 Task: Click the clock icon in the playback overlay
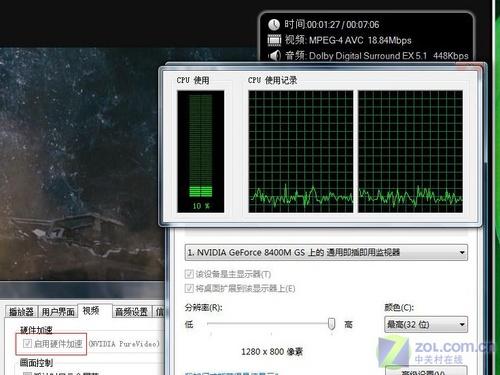click(274, 24)
